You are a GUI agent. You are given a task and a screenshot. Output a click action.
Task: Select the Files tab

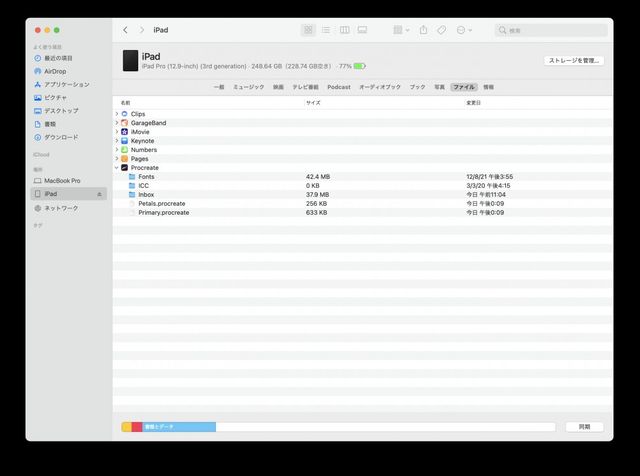(x=464, y=87)
